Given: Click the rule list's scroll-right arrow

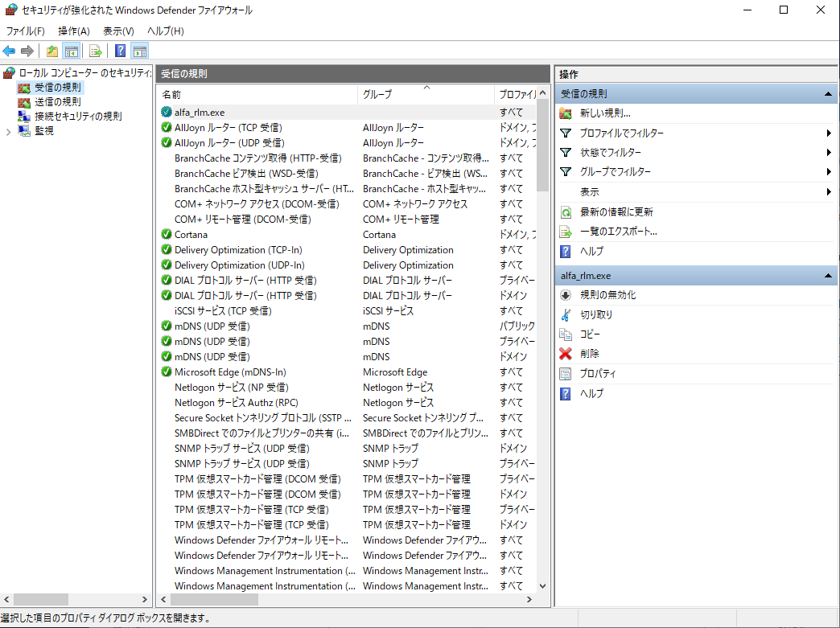Looking at the screenshot, I should 529,600.
